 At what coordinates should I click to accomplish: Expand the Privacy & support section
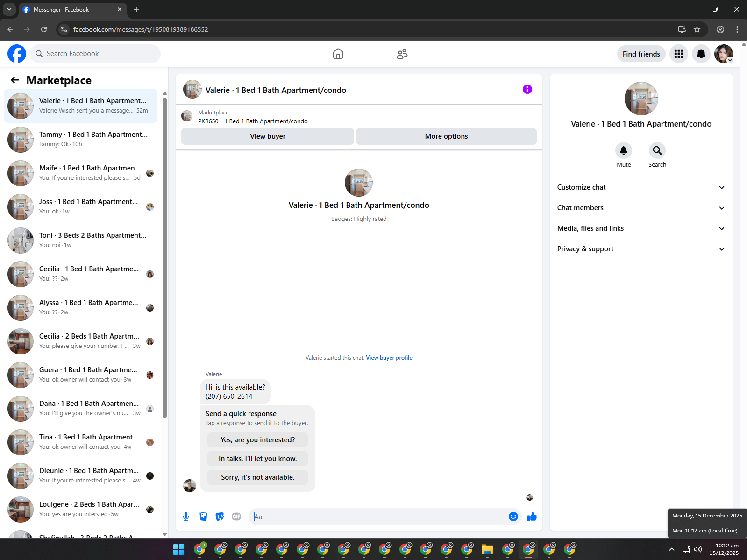(x=641, y=249)
